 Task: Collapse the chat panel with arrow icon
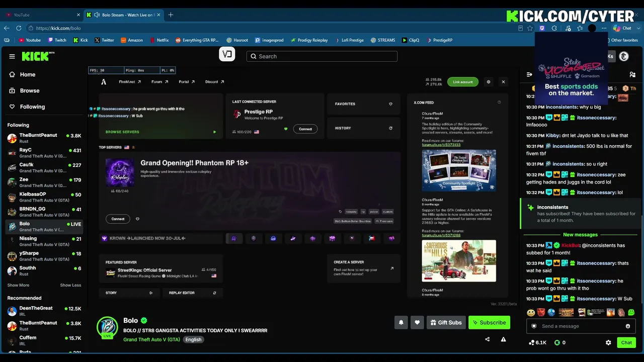[x=529, y=74]
